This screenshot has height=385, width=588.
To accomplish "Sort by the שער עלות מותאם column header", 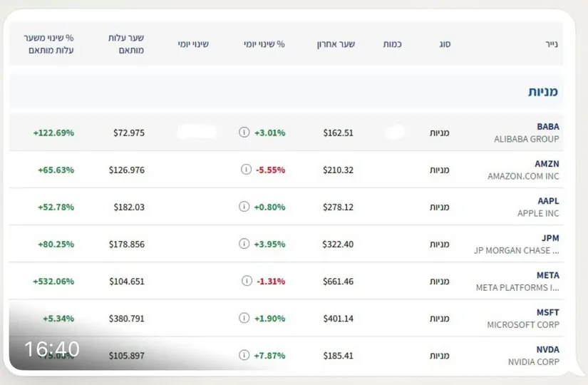I will (126, 44).
